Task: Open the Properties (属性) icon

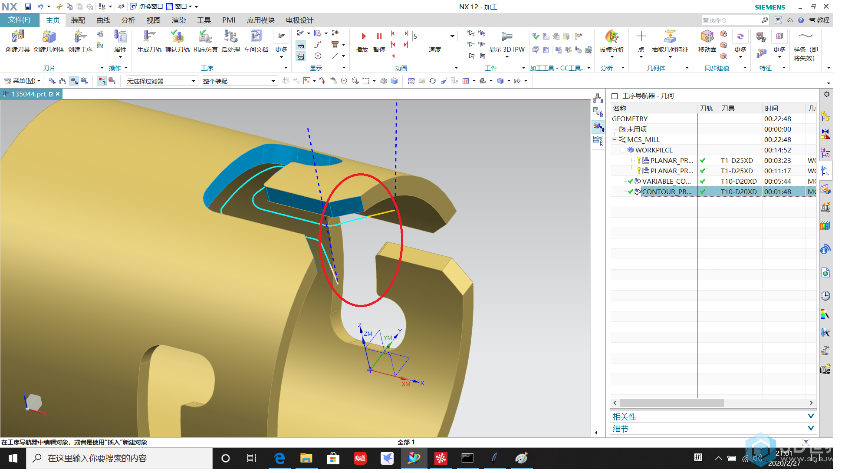Action: (x=120, y=41)
